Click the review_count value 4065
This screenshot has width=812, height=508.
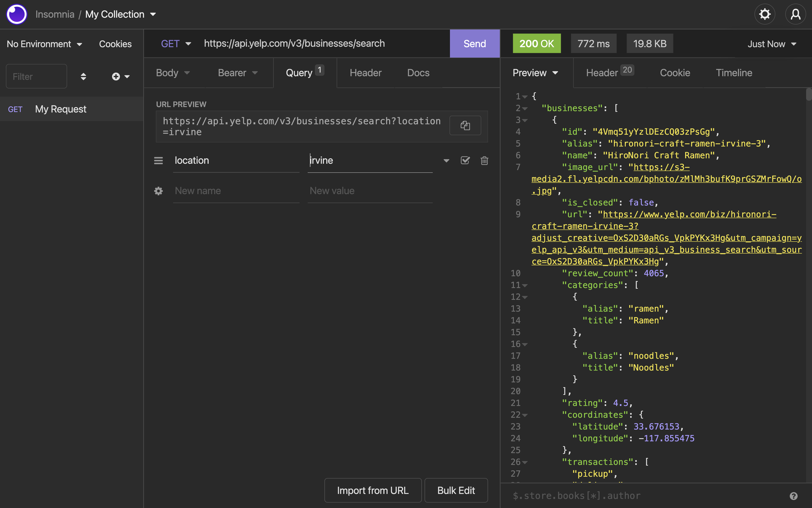654,274
